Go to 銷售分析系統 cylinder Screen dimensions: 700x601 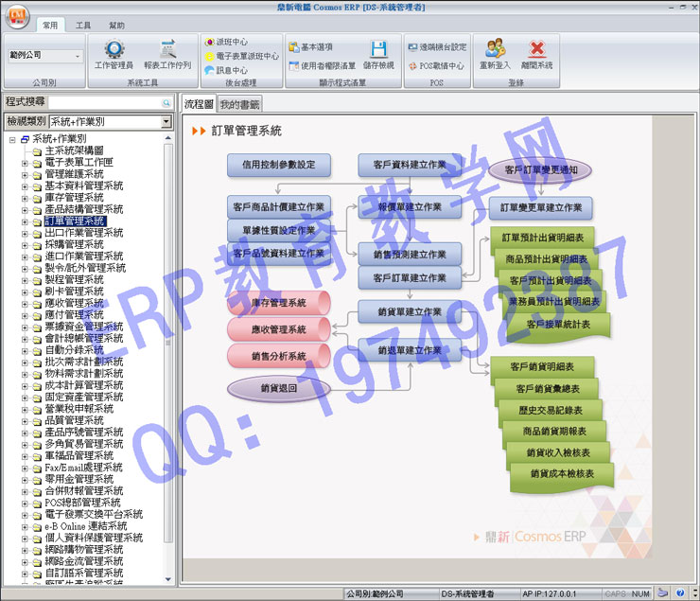(278, 356)
